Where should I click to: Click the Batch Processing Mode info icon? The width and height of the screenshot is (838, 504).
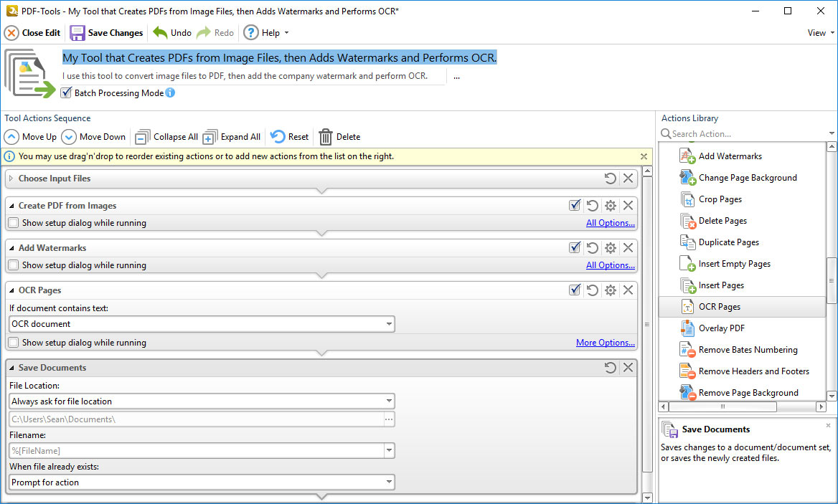[170, 93]
